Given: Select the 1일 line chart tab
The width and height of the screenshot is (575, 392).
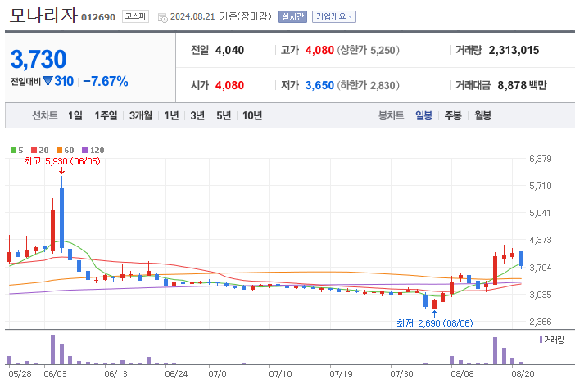Looking at the screenshot, I should pos(75,115).
